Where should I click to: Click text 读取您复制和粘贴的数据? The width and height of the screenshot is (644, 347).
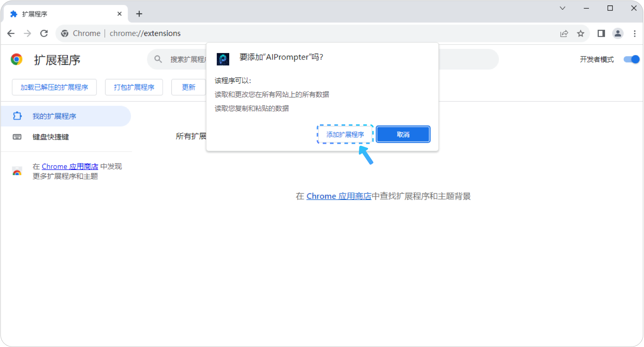252,108
